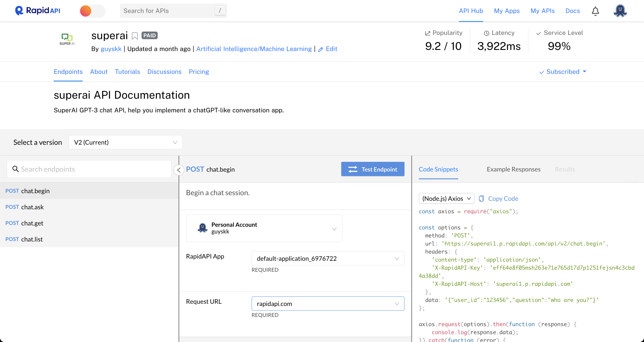The image size is (644, 342).
Task: Bookmark the superai API
Action: click(x=135, y=36)
